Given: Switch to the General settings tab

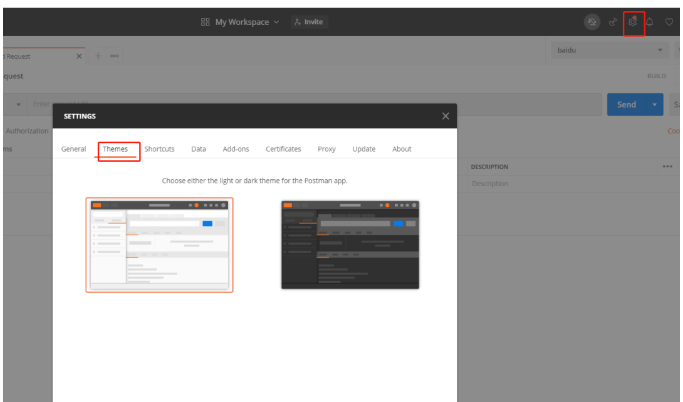Looking at the screenshot, I should click(74, 149).
